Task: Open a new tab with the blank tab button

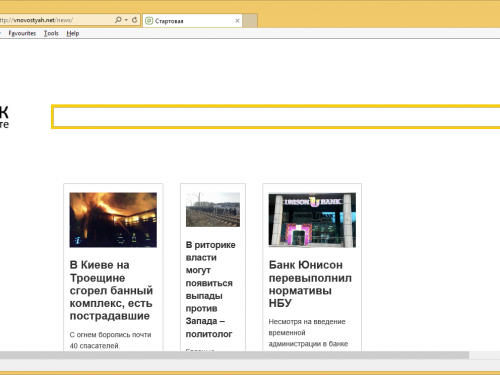Action: (x=250, y=21)
